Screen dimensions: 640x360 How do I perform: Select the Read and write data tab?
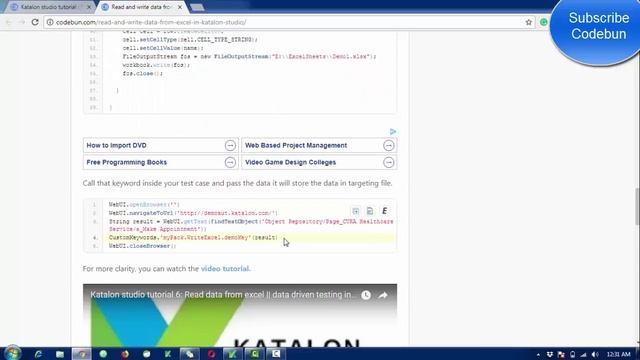pos(141,7)
